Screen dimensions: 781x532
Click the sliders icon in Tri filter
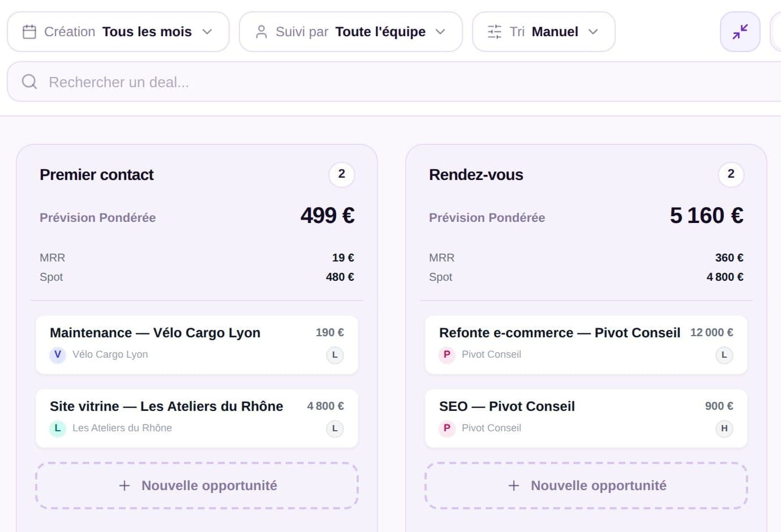[x=494, y=32]
